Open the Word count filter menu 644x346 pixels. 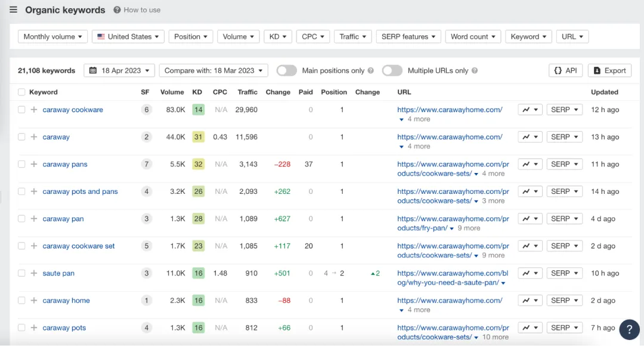473,36
